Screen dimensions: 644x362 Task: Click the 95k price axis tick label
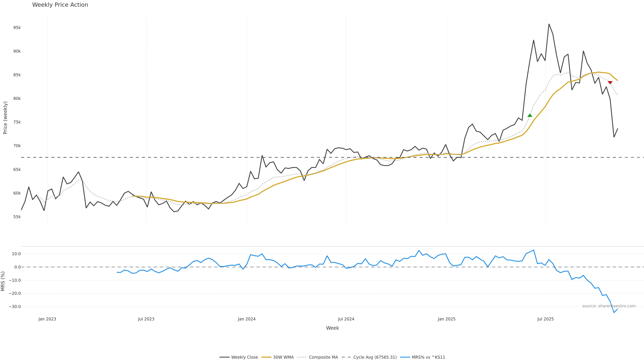pyautogui.click(x=17, y=27)
